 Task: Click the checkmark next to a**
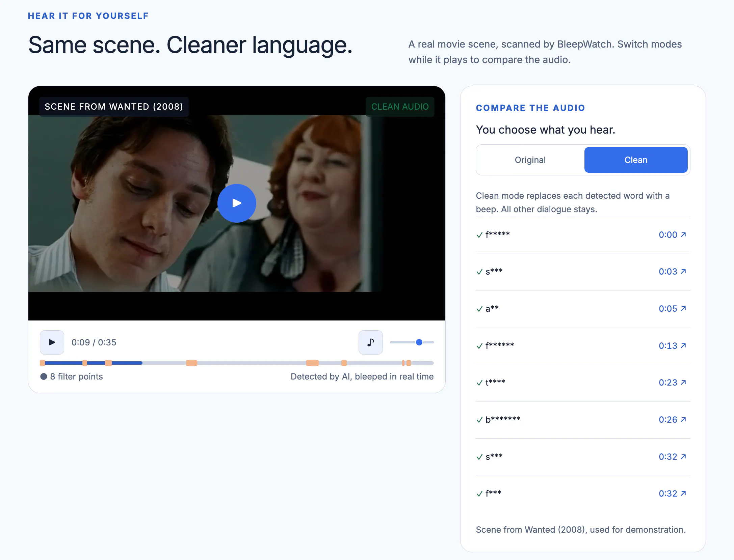479,309
